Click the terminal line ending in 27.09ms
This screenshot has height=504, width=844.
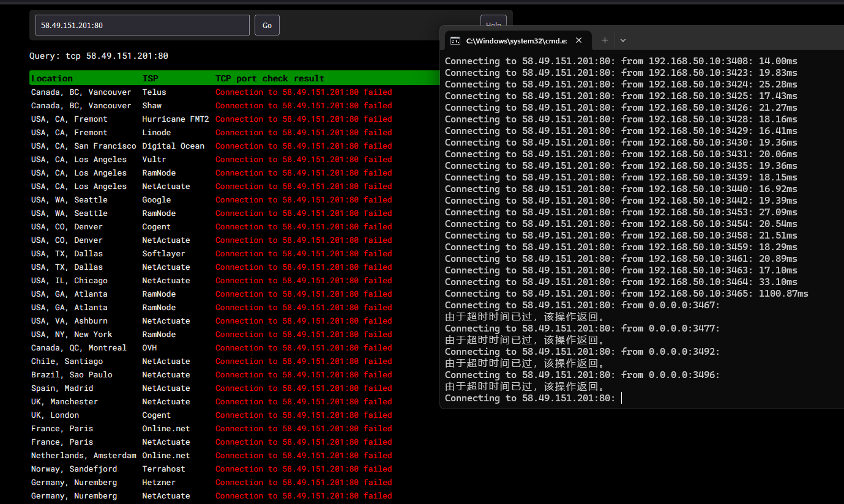[x=621, y=212]
